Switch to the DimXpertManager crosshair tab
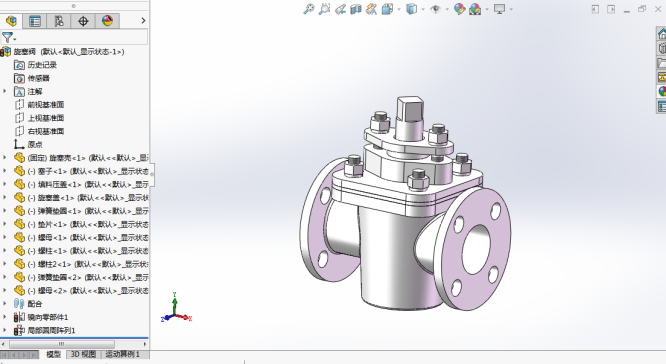666x364 pixels. (x=83, y=21)
